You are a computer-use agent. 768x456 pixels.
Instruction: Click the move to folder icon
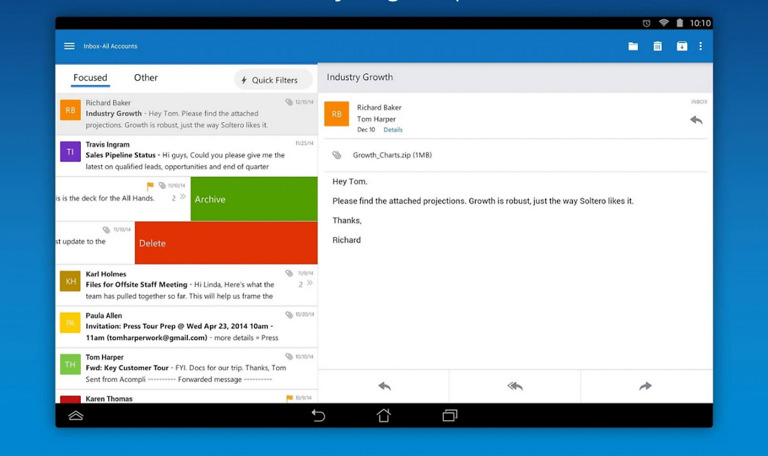(x=633, y=46)
